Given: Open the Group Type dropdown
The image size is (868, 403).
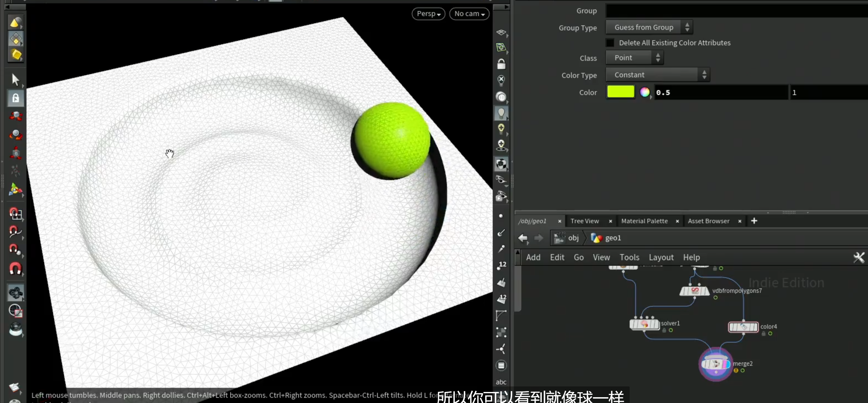Looking at the screenshot, I should pyautogui.click(x=649, y=27).
